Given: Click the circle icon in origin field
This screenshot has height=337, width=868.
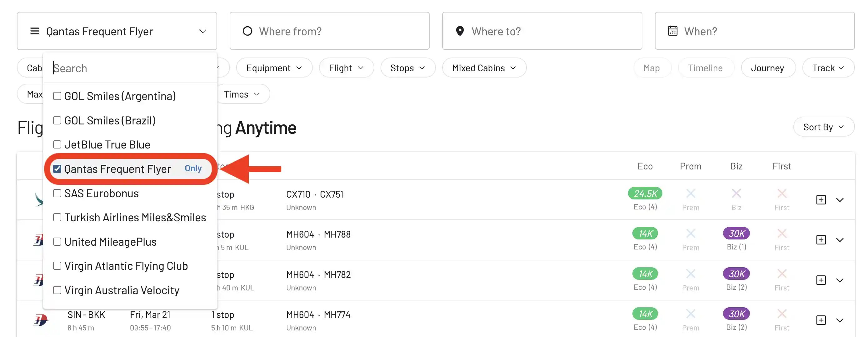Looking at the screenshot, I should pyautogui.click(x=247, y=31).
